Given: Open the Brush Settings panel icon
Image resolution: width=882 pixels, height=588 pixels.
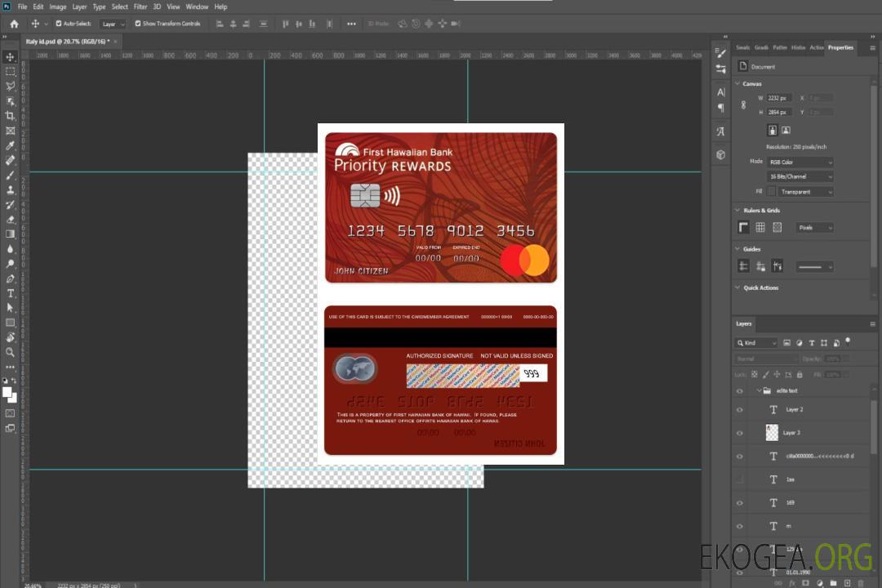Looking at the screenshot, I should pyautogui.click(x=721, y=53).
